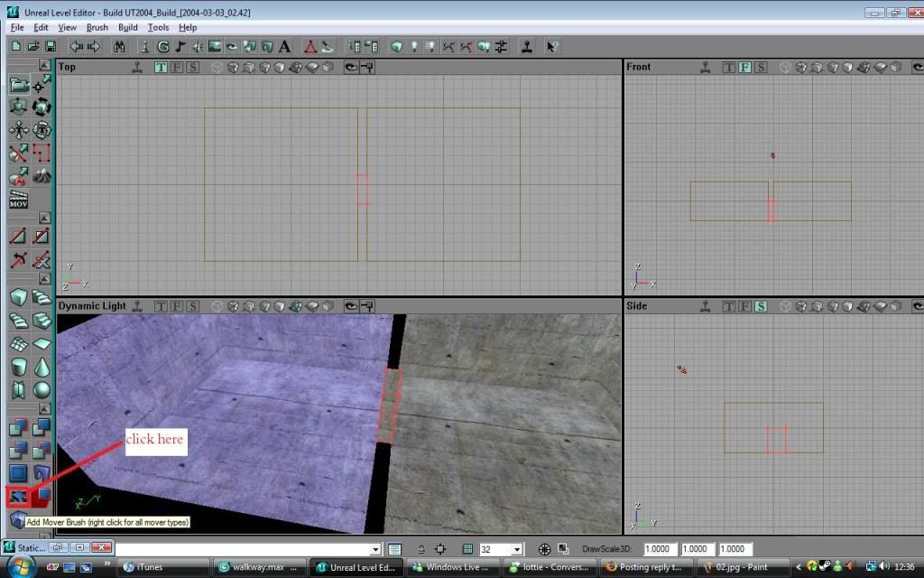Activate the Matinee MOV tool
This screenshot has width=924, height=578.
[x=18, y=200]
